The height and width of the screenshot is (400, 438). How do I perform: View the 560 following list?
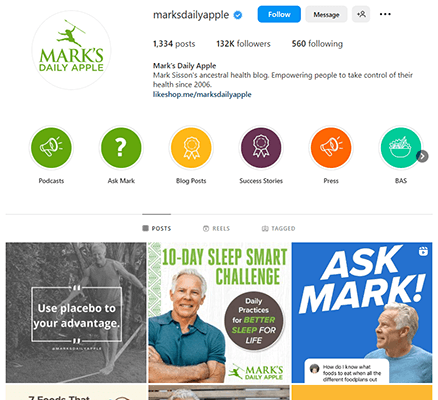click(317, 44)
